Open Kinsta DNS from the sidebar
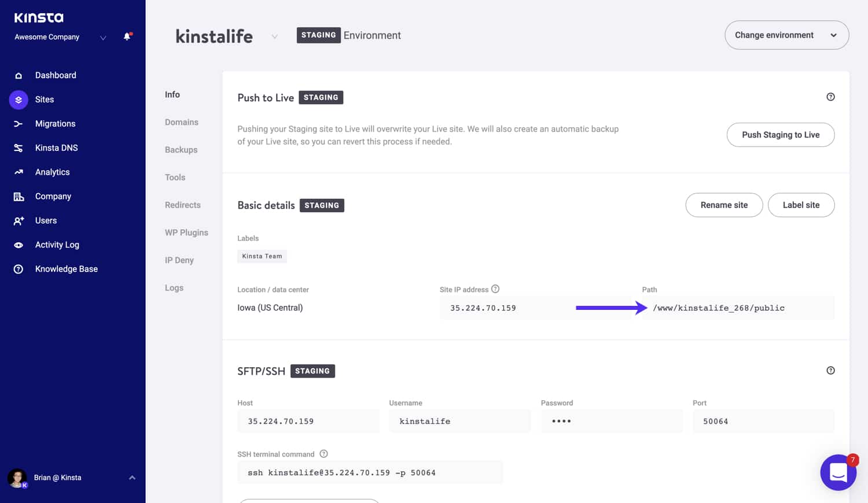The height and width of the screenshot is (503, 868). pos(19,147)
